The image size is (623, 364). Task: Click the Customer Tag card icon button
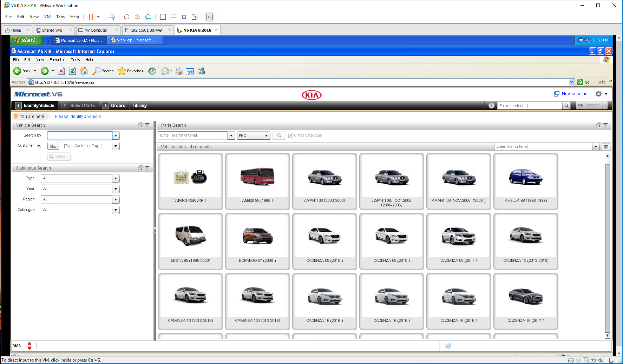(53, 146)
